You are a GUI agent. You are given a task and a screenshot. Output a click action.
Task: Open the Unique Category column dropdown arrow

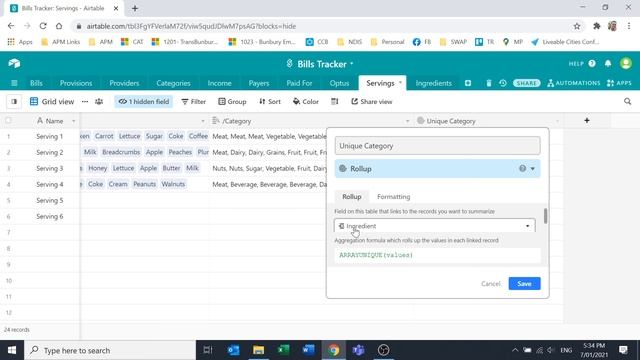pyautogui.click(x=558, y=121)
